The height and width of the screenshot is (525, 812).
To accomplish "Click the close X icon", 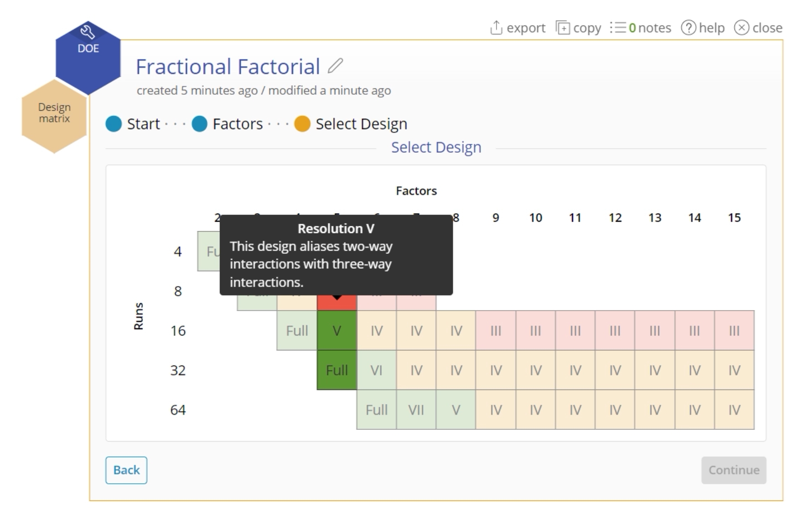I will pos(741,28).
